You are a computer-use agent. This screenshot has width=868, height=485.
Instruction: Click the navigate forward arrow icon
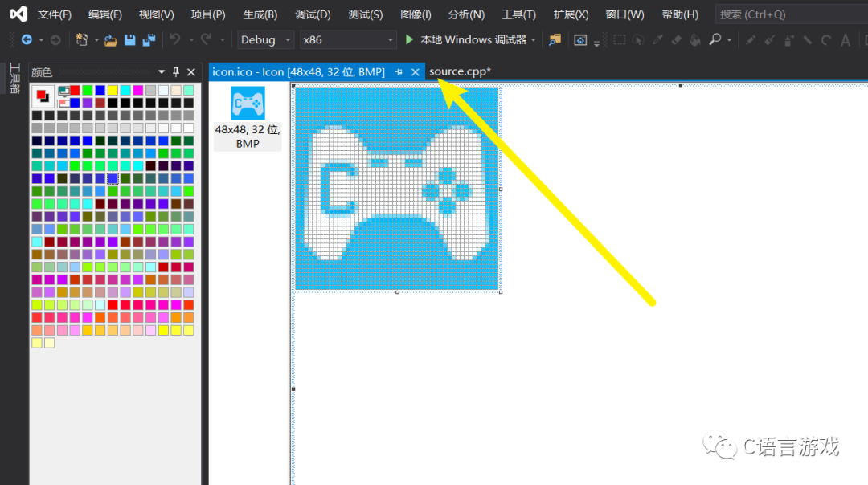[55, 40]
